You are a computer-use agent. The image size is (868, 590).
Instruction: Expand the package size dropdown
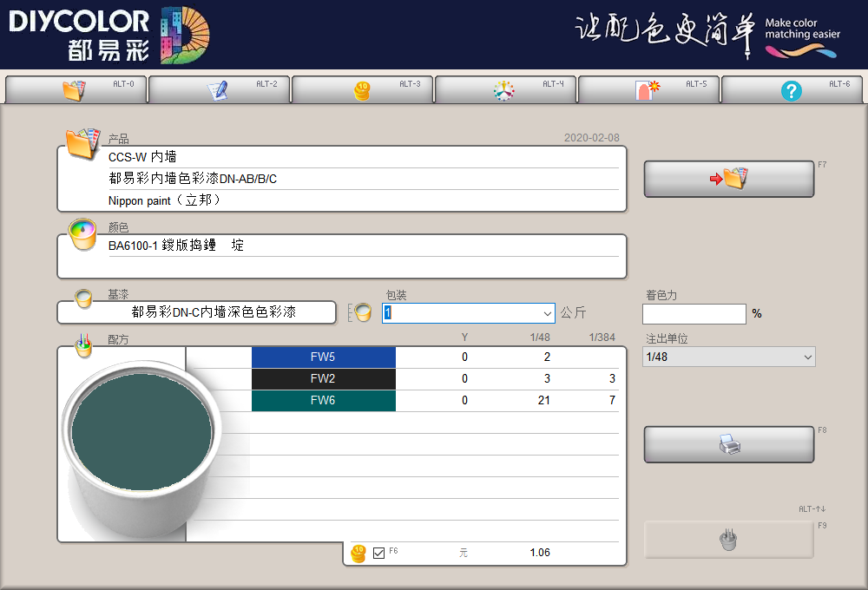(547, 313)
